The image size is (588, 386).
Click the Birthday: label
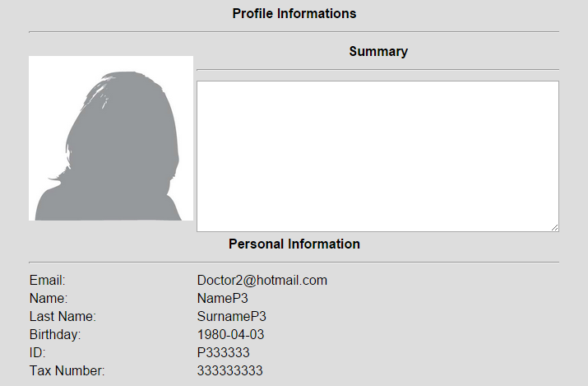55,334
